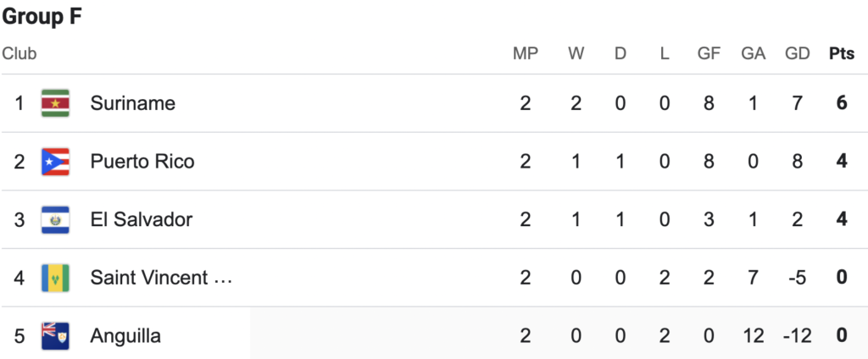The width and height of the screenshot is (868, 359).
Task: Click Suriname's 6 points value
Action: pyautogui.click(x=842, y=103)
